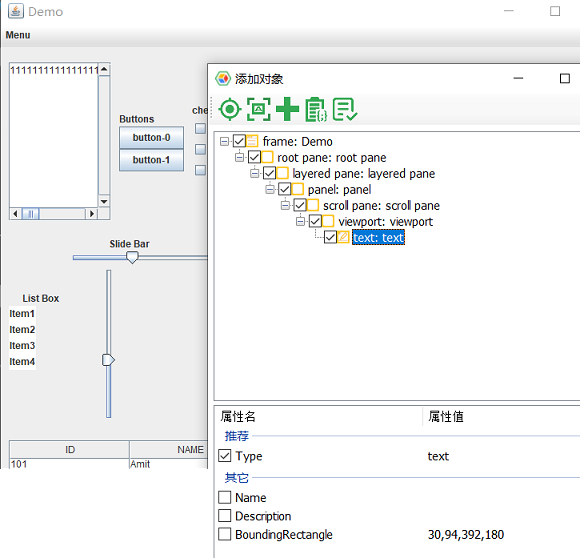This screenshot has height=558, width=580.
Task: Click the Java icon in Demo title bar
Action: 16,11
